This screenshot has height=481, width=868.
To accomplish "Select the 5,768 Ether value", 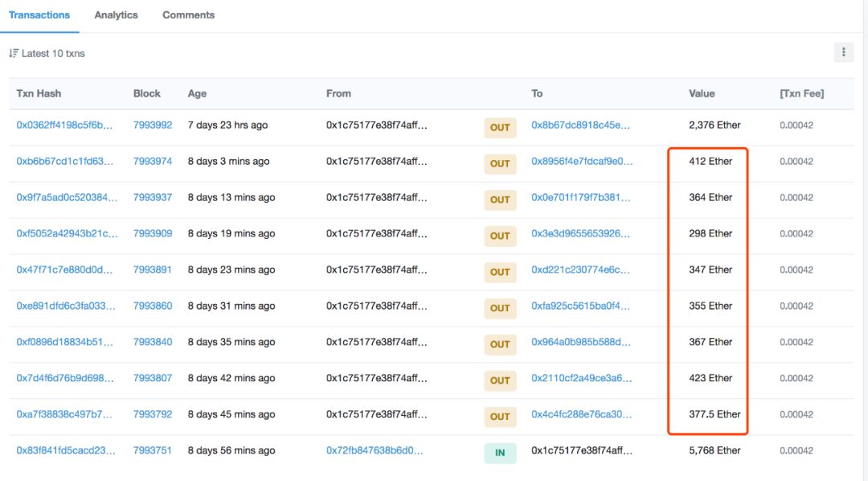I will pyautogui.click(x=714, y=450).
